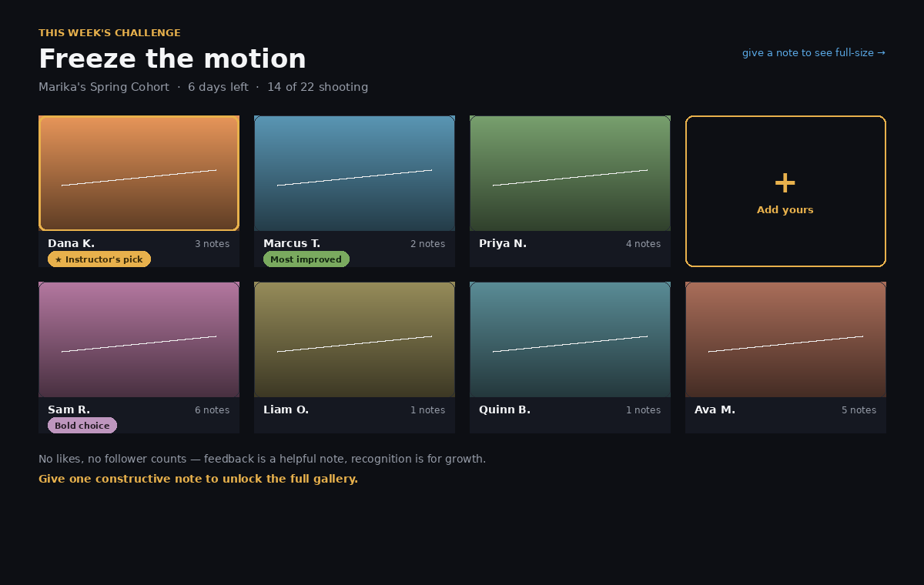Screen dimensions: 924x585
Task: View Dana K.'s 3 notes
Action: [212, 244]
